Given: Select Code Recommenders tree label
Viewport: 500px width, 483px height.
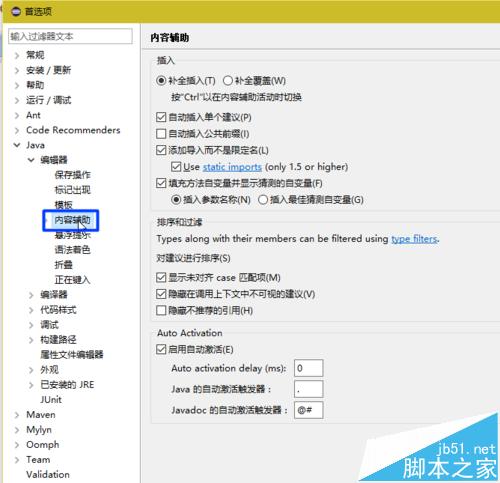Looking at the screenshot, I should (x=73, y=130).
